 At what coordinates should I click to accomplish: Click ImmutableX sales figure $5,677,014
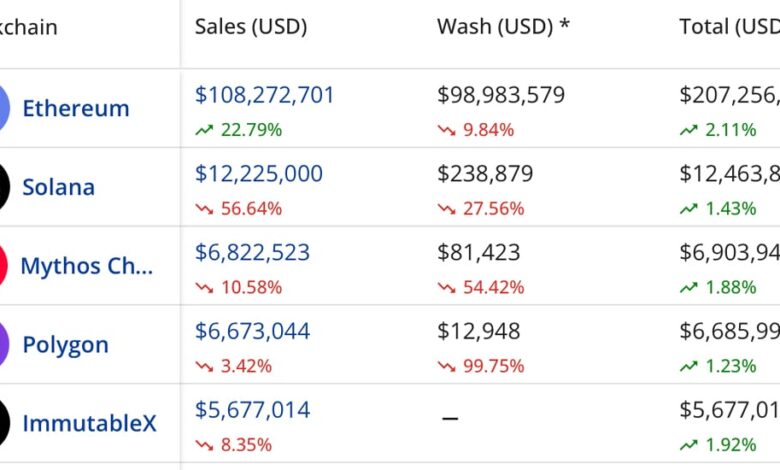point(252,410)
